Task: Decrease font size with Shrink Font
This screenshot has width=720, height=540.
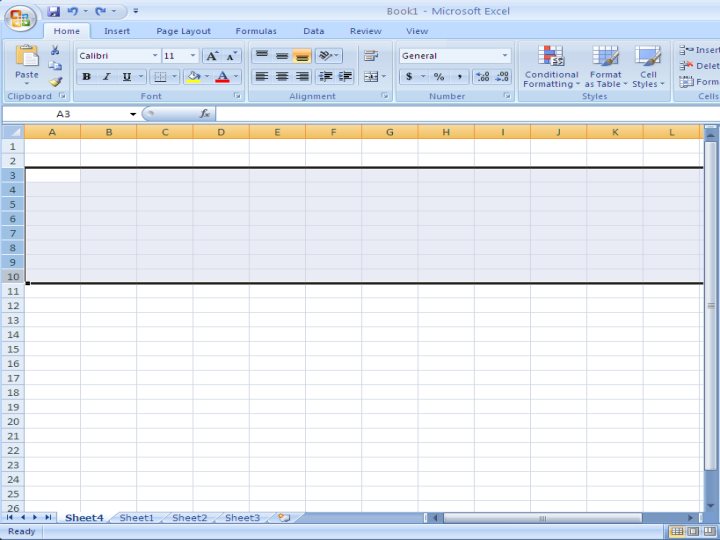Action: coord(231,56)
